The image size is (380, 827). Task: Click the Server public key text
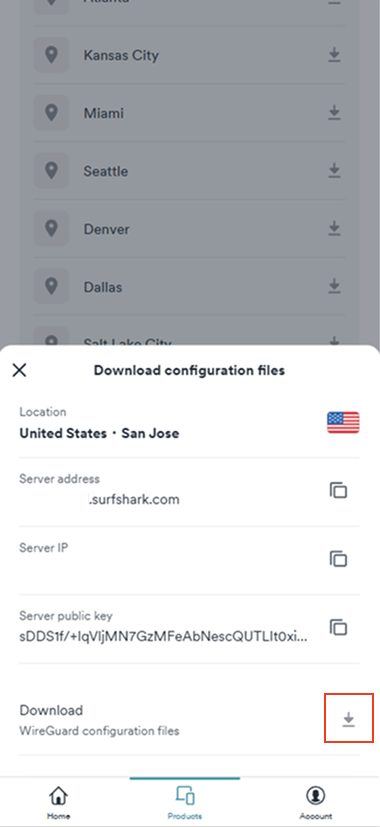pos(164,637)
